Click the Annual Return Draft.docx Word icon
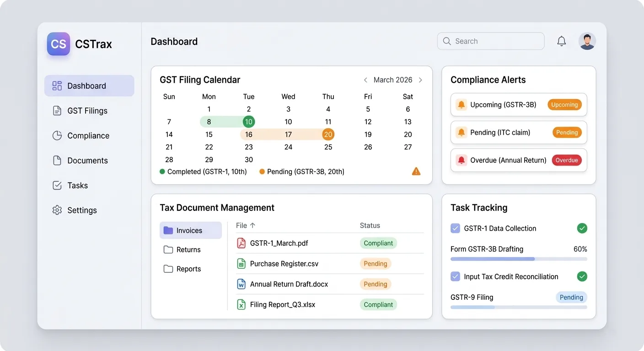This screenshot has width=644, height=351. 241,284
